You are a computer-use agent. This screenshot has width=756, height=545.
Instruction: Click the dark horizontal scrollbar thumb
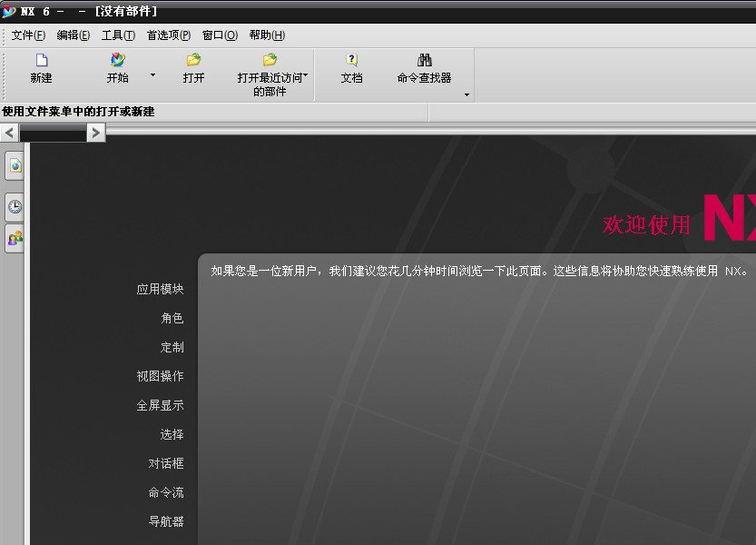53,133
